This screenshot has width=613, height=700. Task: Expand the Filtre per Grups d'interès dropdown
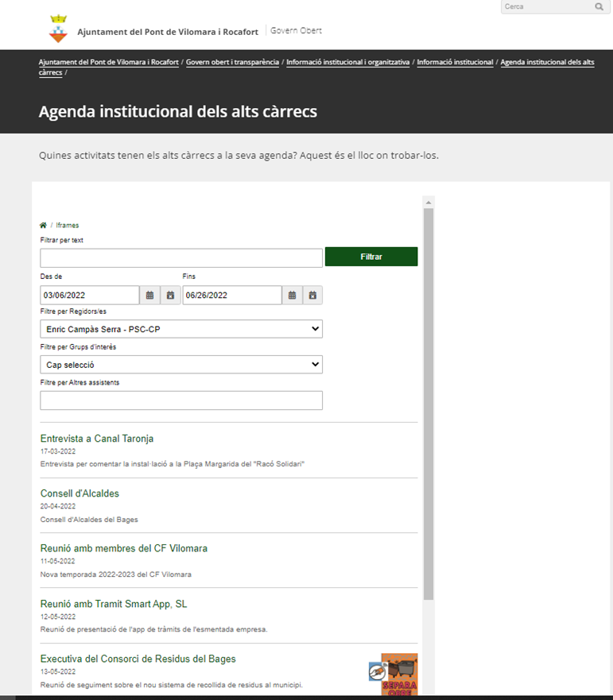(x=181, y=365)
